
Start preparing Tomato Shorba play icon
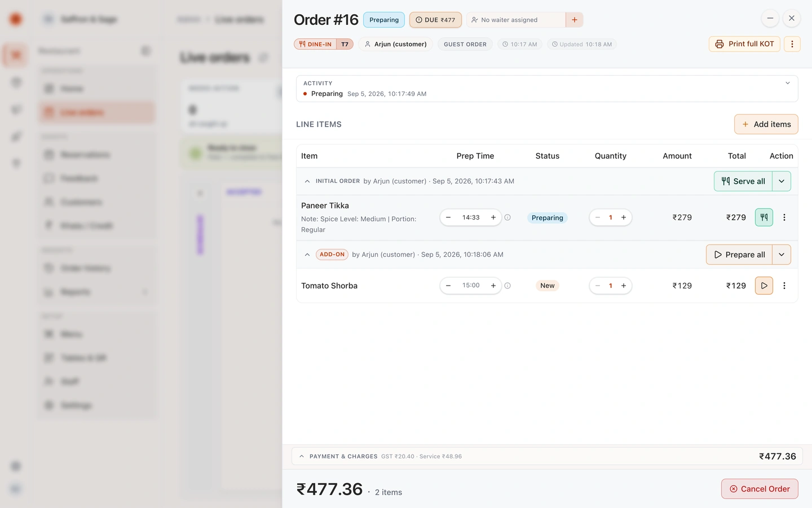pyautogui.click(x=764, y=286)
